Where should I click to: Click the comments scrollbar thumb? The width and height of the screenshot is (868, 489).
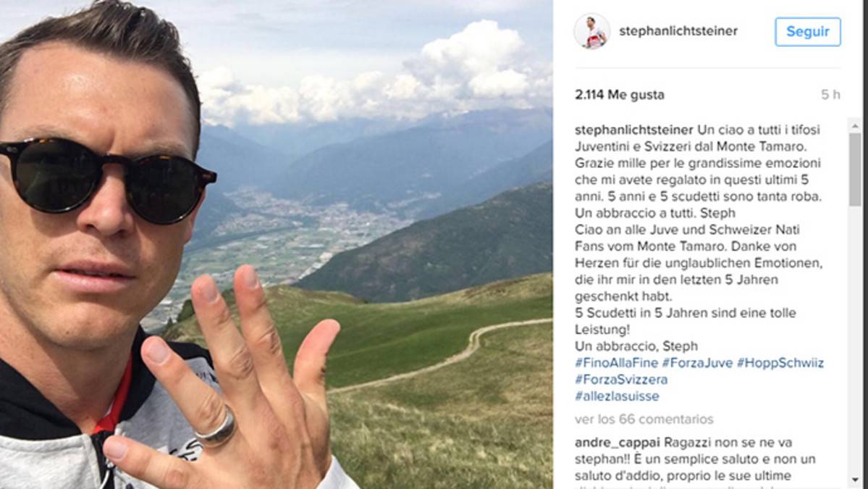855,169
